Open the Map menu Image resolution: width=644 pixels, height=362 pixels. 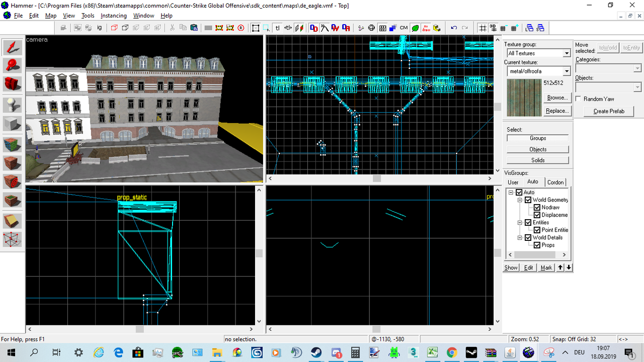[x=51, y=16]
